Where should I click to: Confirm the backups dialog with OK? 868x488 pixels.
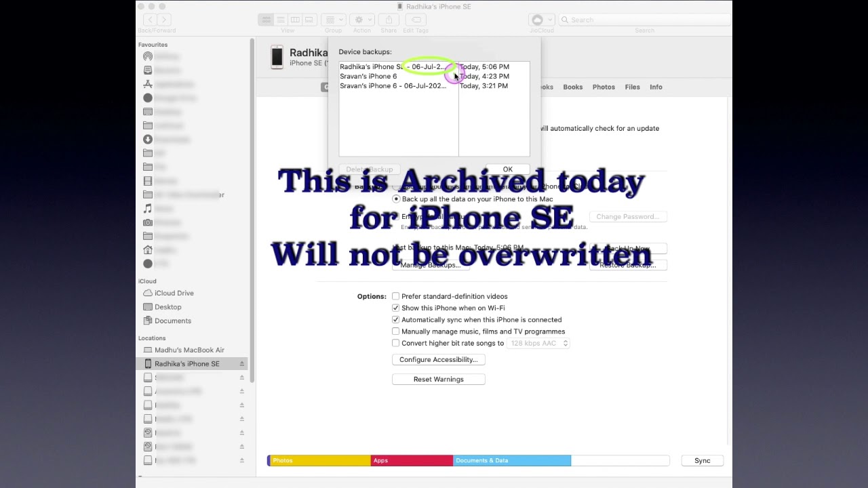coord(507,169)
